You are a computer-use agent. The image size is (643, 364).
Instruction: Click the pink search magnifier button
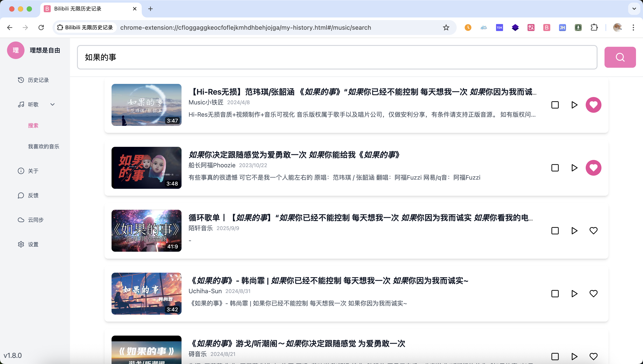(620, 57)
